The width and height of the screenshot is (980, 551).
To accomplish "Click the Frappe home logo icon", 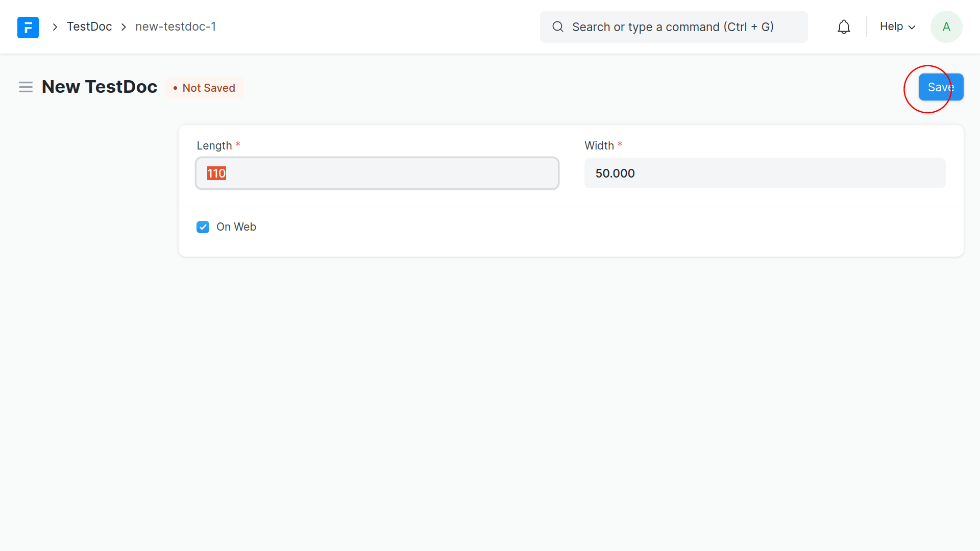I will coord(28,27).
